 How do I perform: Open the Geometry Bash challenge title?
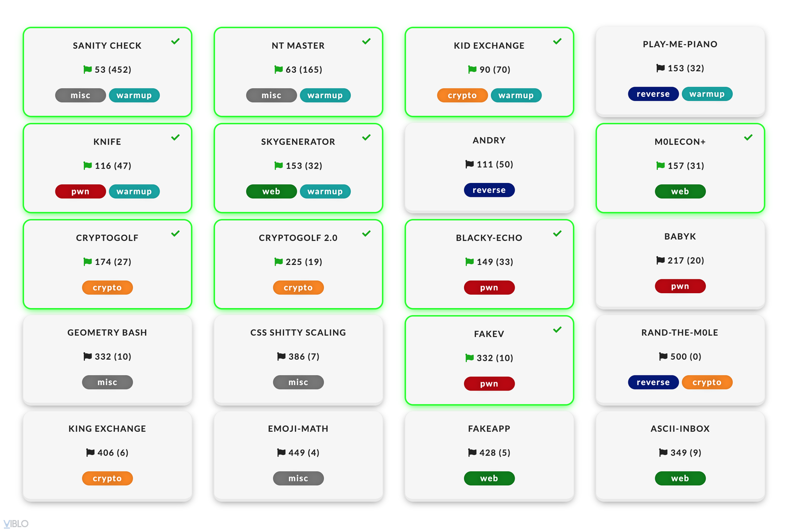click(x=107, y=333)
